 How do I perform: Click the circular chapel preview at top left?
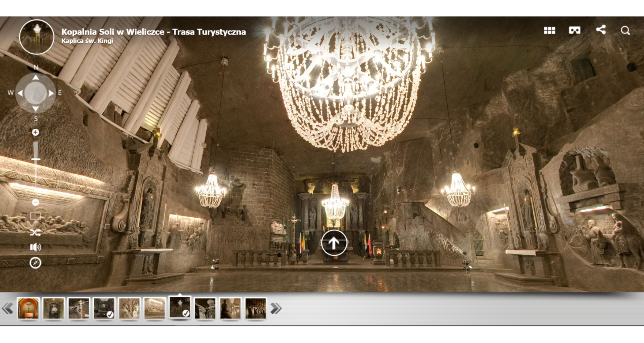coord(37,37)
